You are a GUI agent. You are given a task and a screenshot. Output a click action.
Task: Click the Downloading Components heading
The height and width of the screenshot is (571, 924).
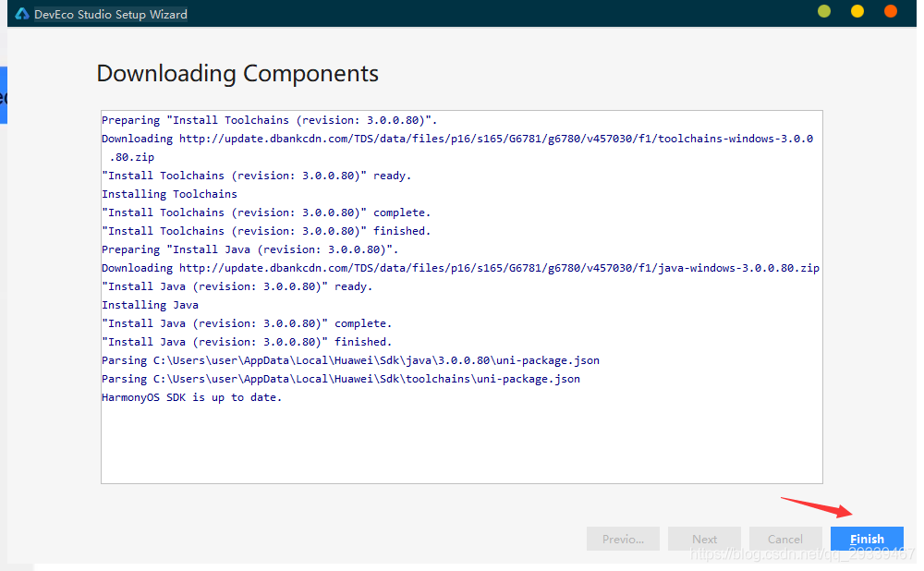(237, 74)
